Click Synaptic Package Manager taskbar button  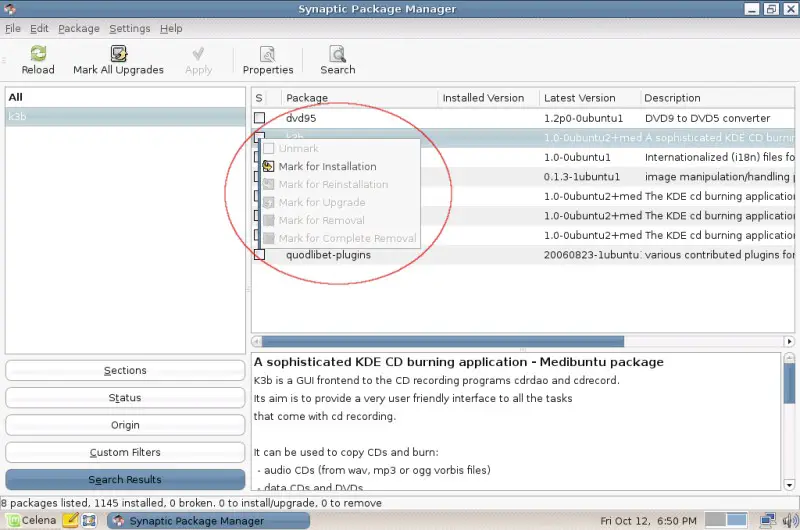[208, 520]
